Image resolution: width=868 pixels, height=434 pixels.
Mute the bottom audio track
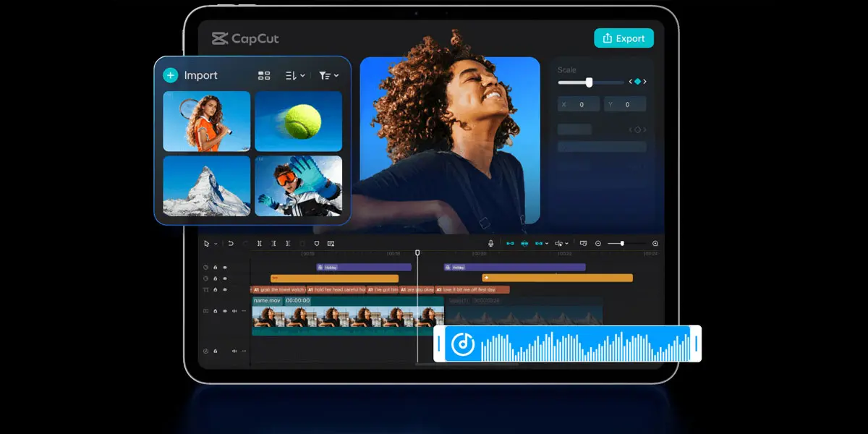tap(234, 351)
